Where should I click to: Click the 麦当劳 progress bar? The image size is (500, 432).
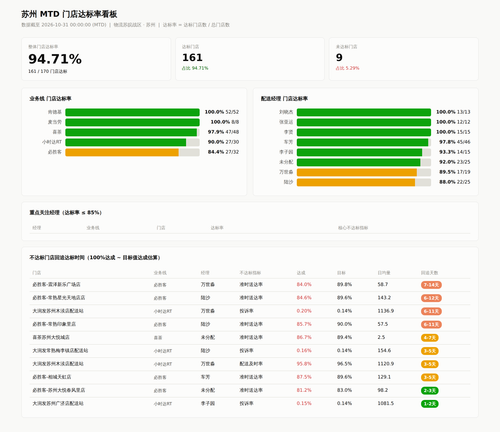pos(132,122)
